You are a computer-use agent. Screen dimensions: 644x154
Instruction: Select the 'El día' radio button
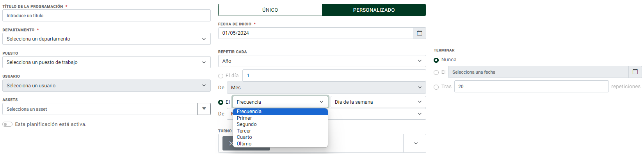[x=221, y=76]
